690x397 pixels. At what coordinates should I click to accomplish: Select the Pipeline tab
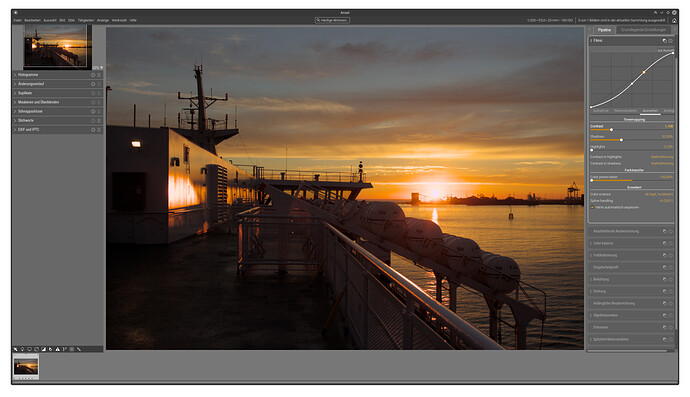pos(604,30)
